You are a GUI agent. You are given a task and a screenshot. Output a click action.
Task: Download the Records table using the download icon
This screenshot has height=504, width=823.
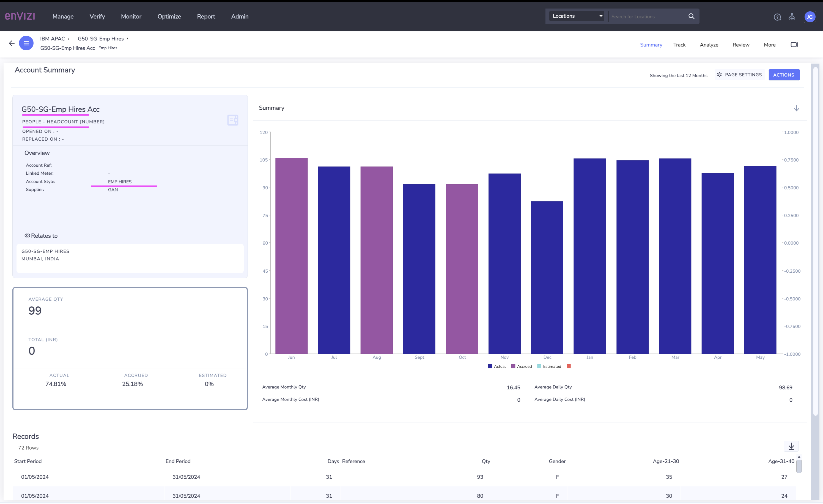pos(791,446)
